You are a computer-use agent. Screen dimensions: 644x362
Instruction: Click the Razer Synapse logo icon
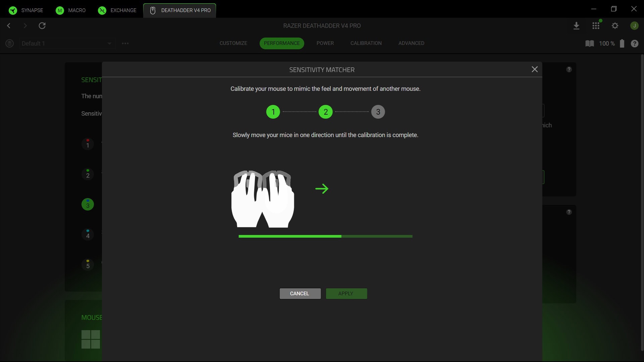click(13, 10)
